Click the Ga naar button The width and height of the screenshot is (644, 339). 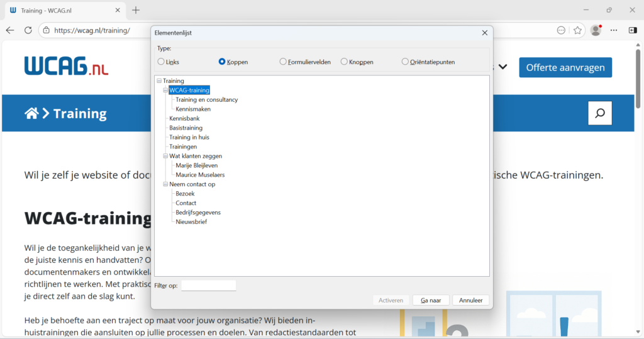tap(431, 301)
